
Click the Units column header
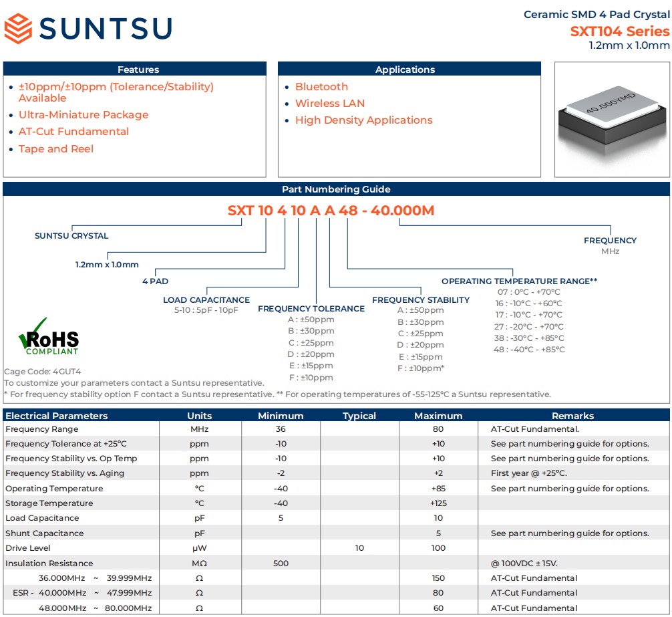[x=199, y=416]
